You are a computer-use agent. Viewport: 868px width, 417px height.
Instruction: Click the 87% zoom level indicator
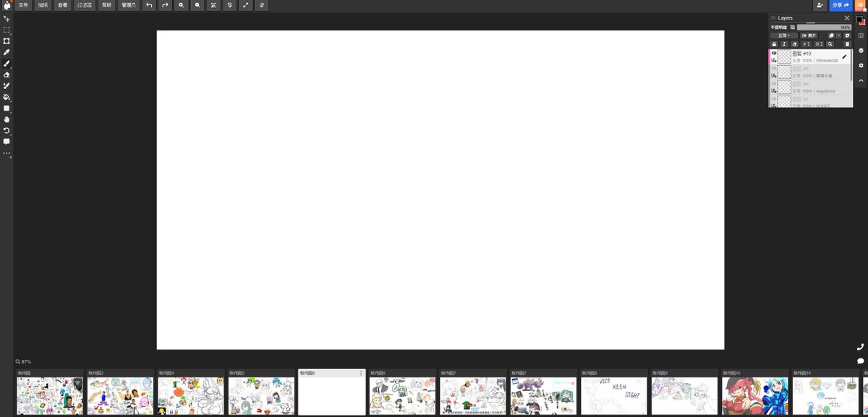24,361
